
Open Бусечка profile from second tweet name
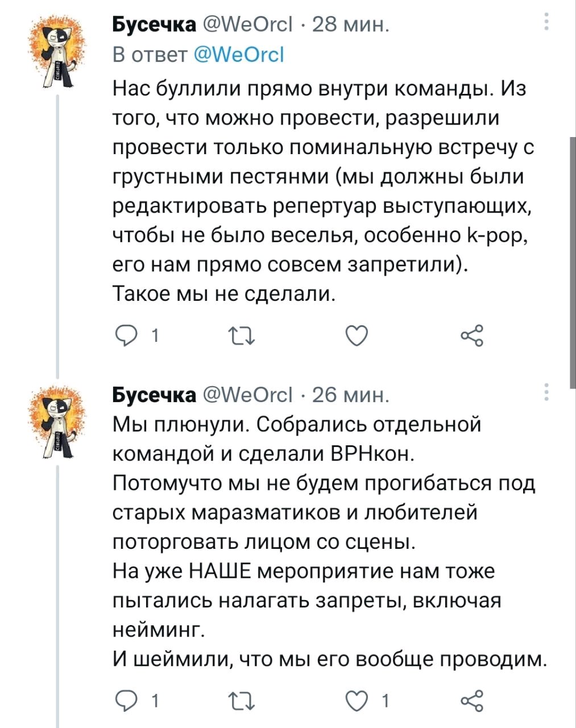point(154,395)
